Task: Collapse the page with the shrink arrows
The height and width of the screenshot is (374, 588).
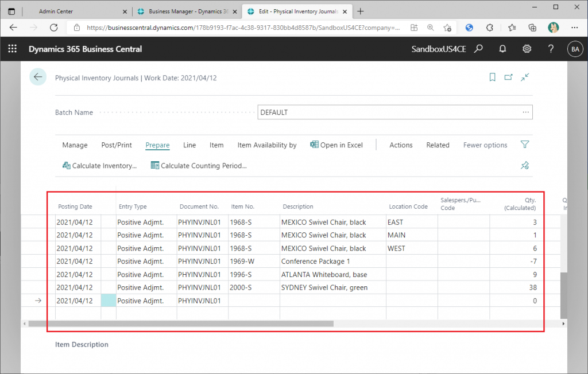Action: [525, 77]
